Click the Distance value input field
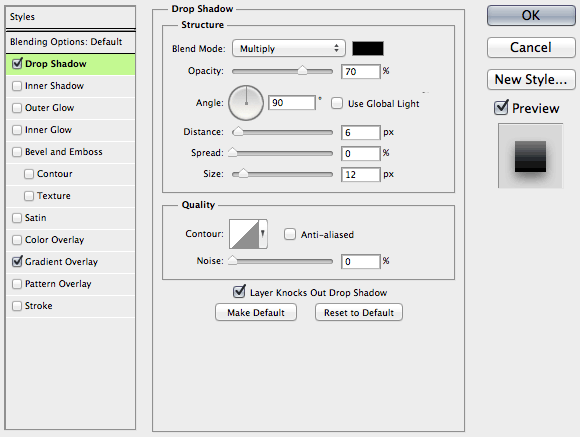Screen dimensions: 580x437 click(360, 132)
